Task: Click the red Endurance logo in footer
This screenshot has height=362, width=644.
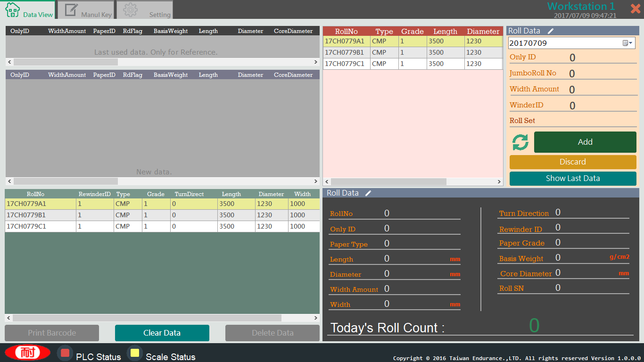Action: (x=28, y=353)
